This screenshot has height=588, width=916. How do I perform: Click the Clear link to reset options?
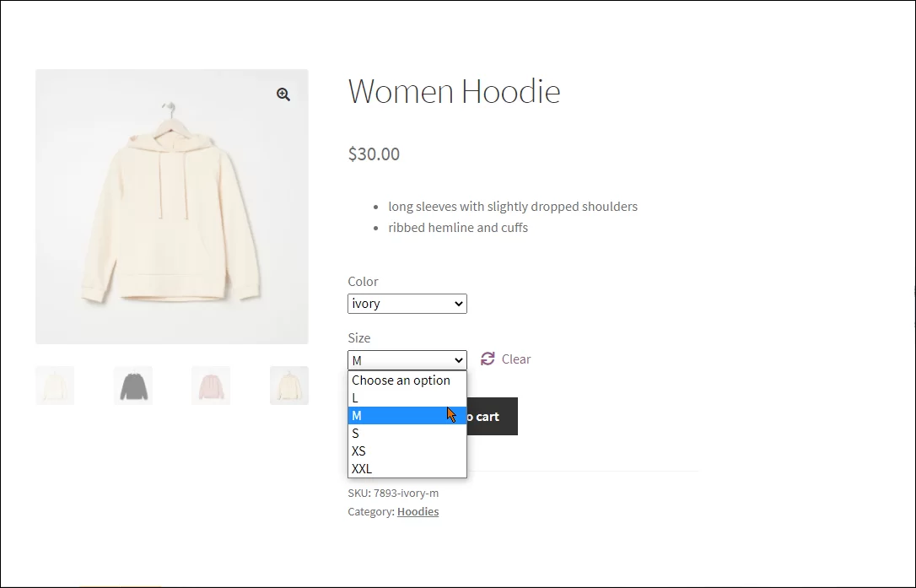tap(515, 359)
